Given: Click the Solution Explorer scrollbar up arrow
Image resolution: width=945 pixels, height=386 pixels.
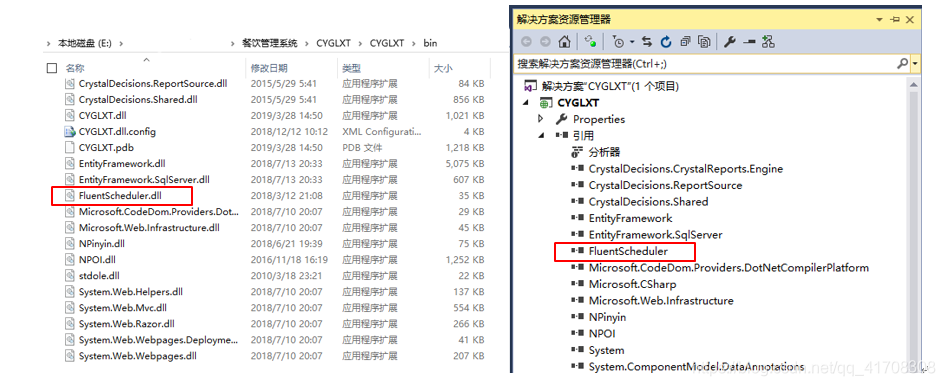Looking at the screenshot, I should click(915, 84).
